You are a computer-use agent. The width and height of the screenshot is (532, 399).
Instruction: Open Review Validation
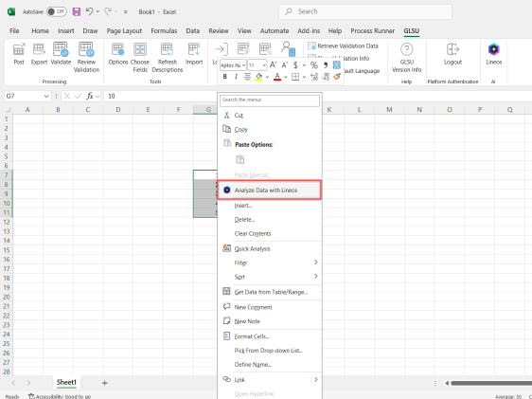pos(86,57)
